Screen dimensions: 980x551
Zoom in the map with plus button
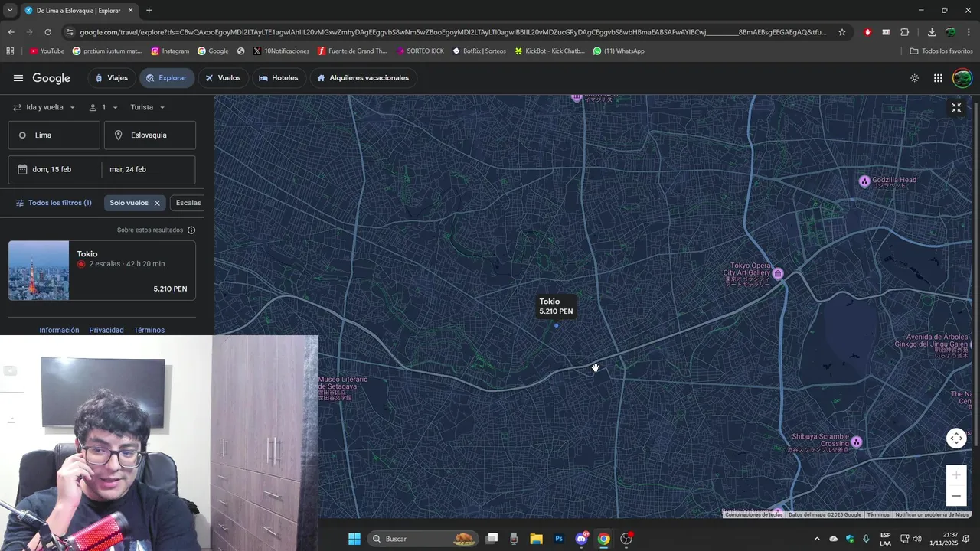[x=956, y=475]
